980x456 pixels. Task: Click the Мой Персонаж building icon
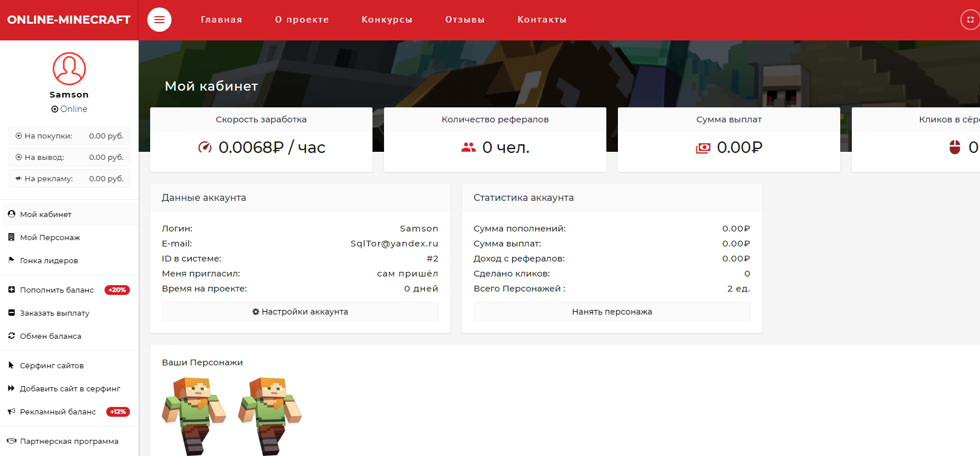[x=12, y=237]
